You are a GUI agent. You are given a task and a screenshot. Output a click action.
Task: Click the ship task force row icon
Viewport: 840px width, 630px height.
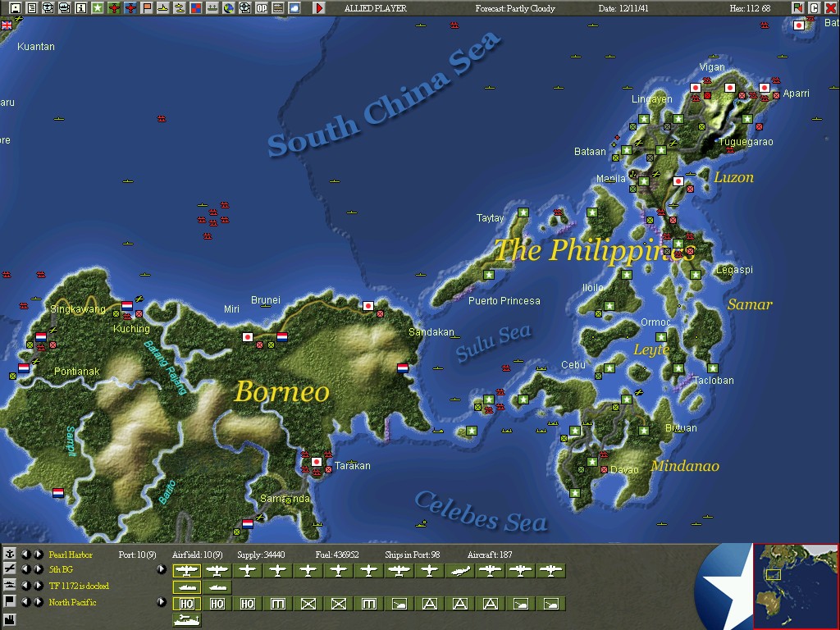[x=10, y=585]
